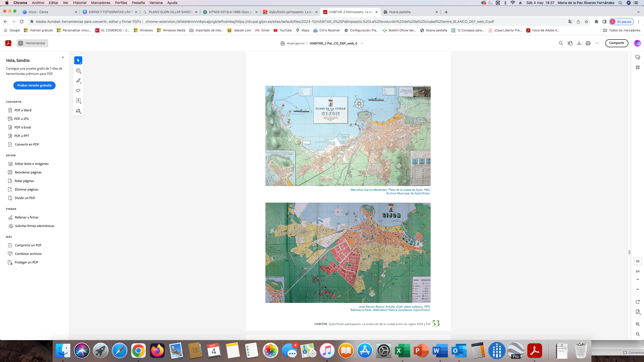Toggle the Chrome side panel icon
This screenshot has width=644, height=362.
[604, 22]
